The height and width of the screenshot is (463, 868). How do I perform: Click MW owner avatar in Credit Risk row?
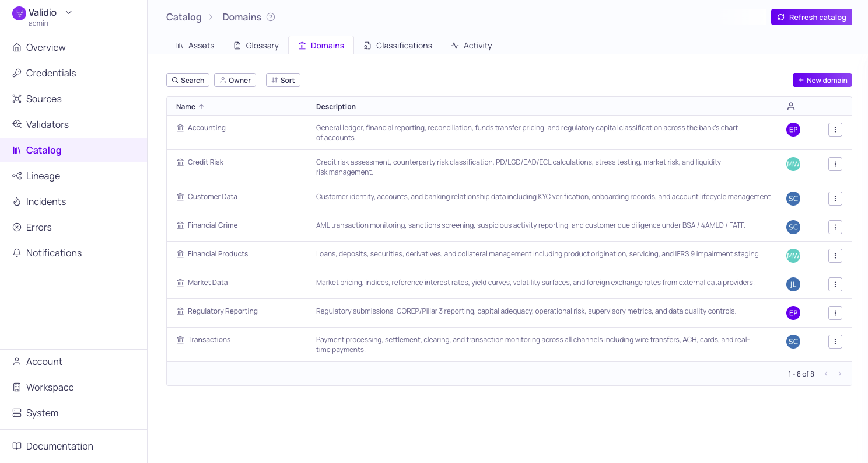[793, 164]
